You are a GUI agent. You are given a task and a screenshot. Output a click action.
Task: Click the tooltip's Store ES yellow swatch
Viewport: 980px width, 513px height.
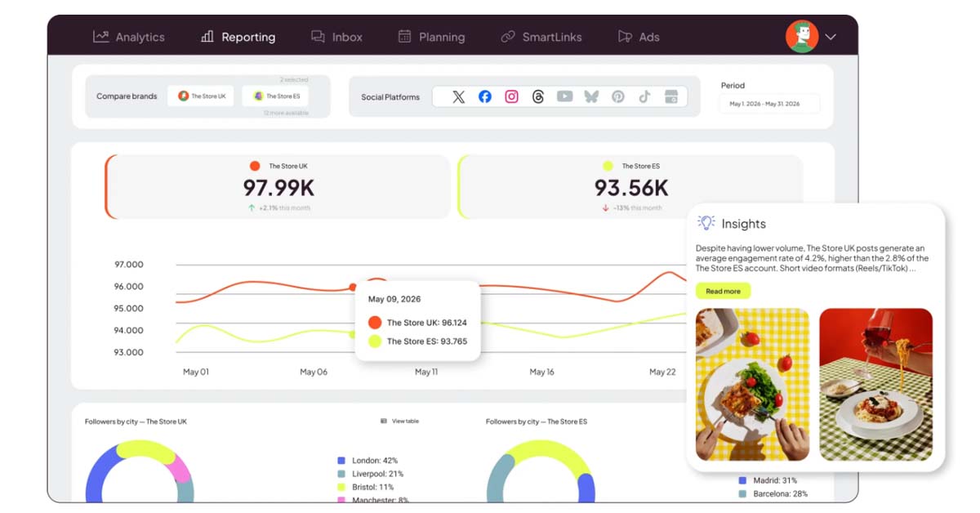pyautogui.click(x=375, y=341)
